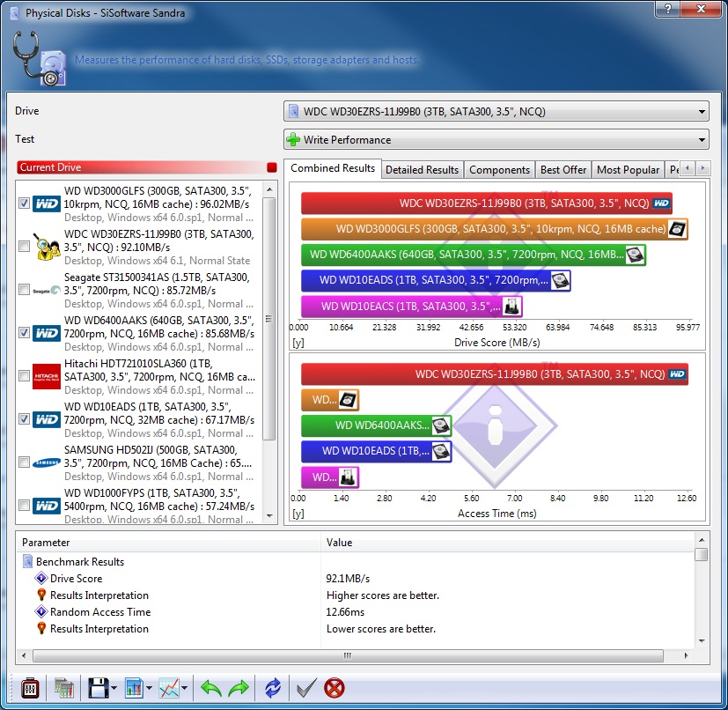Click the orange WD3000GLFS Drive Score bar
Viewport: 728px width, 710px height.
point(495,229)
